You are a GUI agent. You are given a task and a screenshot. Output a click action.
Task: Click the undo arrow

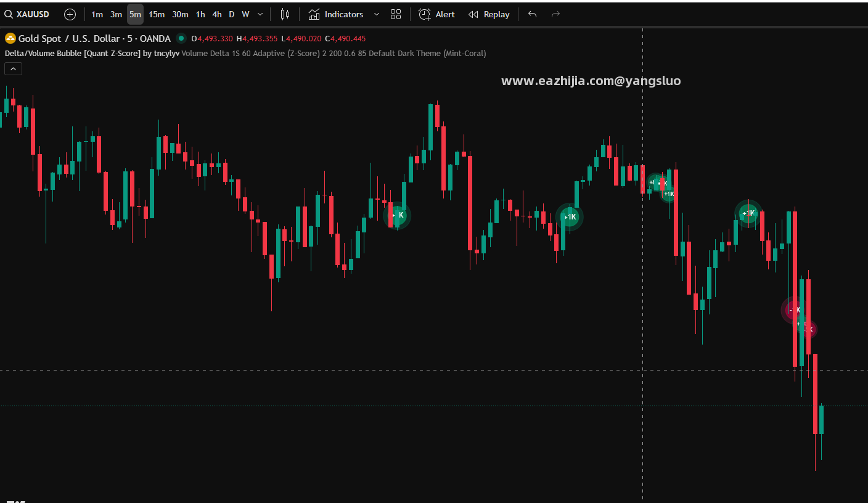(x=533, y=14)
